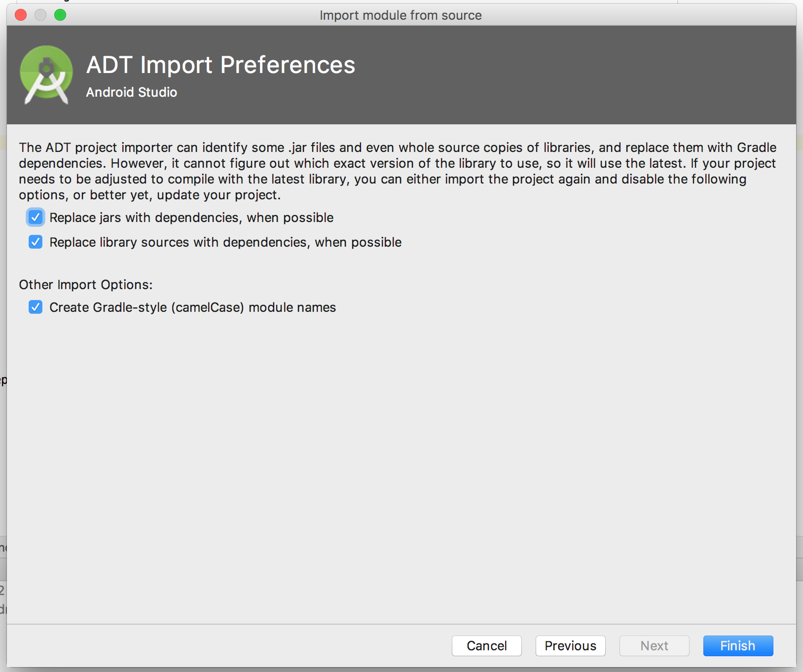Uncheck the Replace jars with dependencies checkbox
The image size is (803, 672).
[36, 218]
